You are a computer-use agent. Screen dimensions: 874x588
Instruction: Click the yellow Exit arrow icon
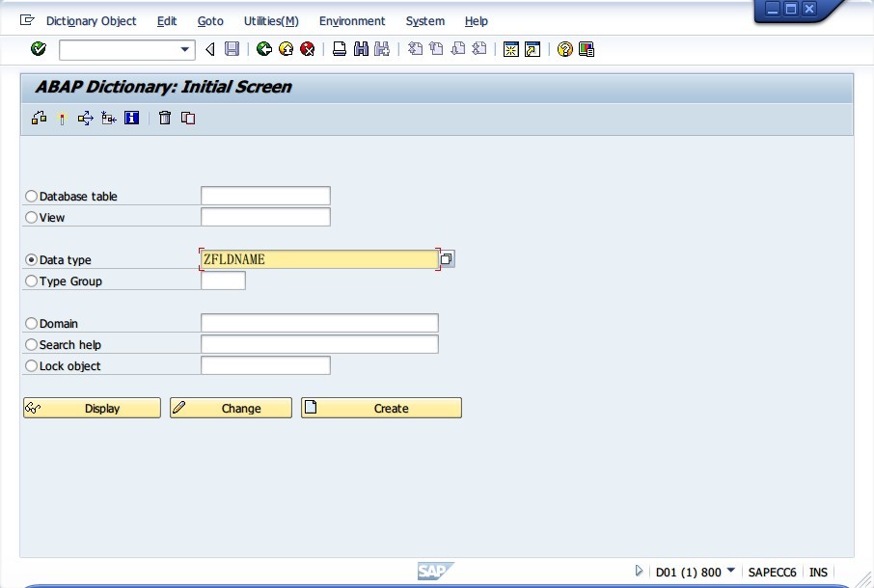pos(286,49)
